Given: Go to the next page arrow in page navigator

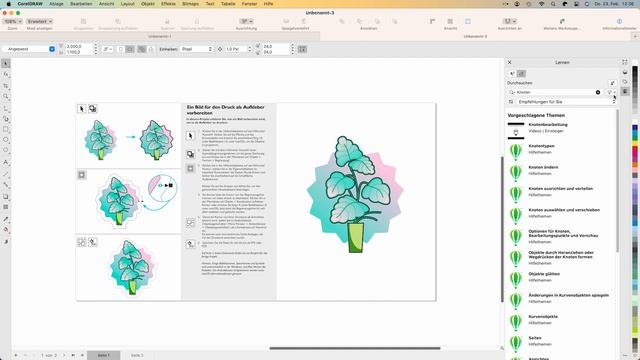Looking at the screenshot, I should point(64,356).
